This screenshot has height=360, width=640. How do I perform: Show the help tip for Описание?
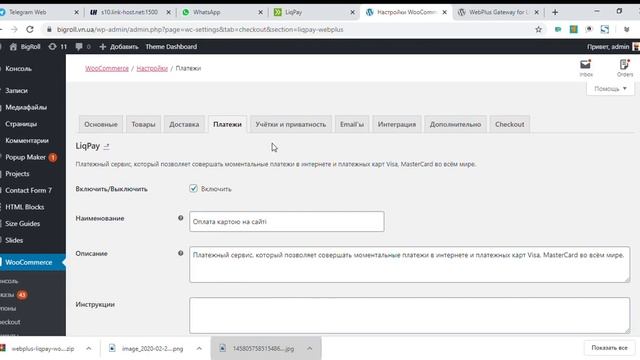pyautogui.click(x=180, y=253)
